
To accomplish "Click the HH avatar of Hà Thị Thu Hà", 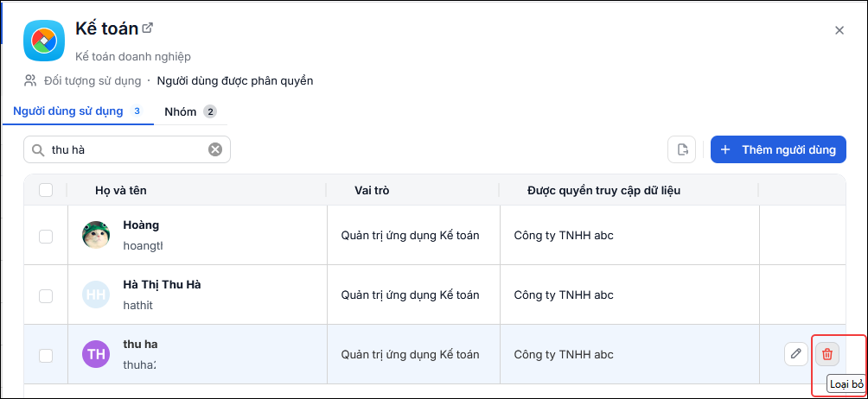I will (96, 294).
